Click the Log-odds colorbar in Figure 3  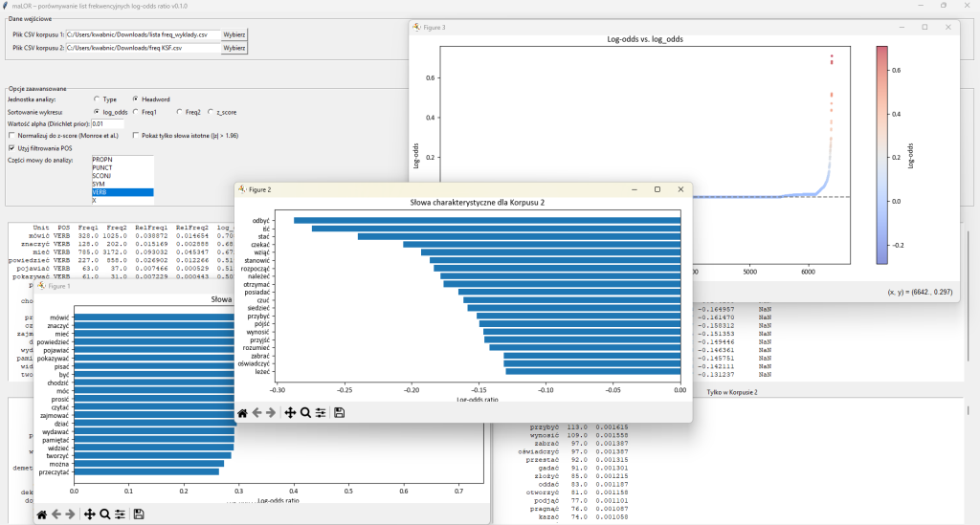(881, 155)
